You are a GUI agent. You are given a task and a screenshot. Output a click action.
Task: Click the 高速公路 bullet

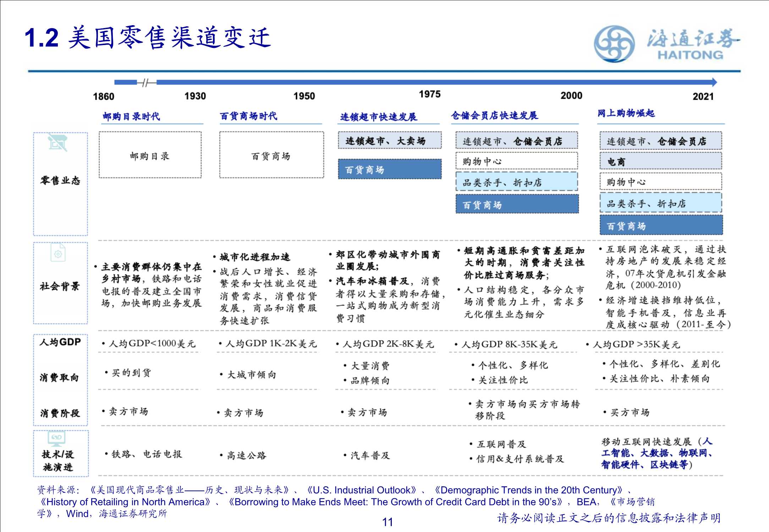click(246, 455)
